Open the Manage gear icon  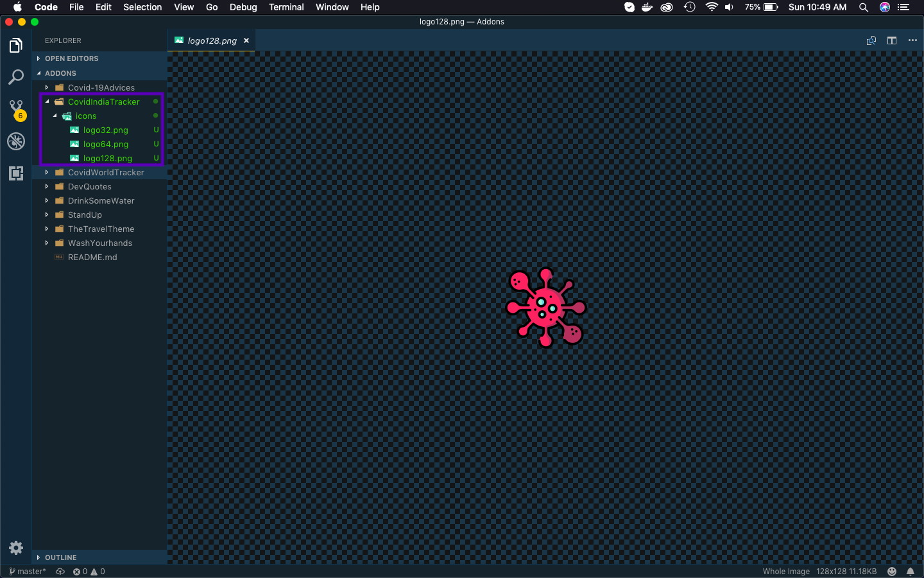click(x=16, y=548)
